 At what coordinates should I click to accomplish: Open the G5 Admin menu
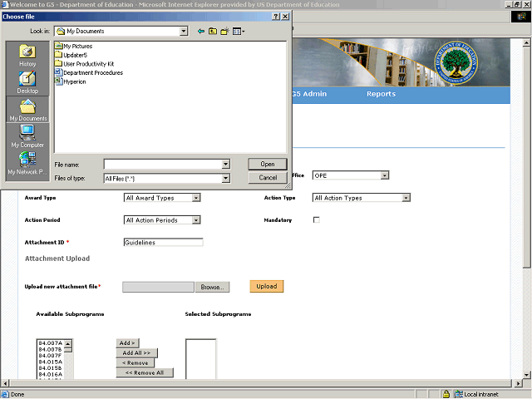click(309, 94)
